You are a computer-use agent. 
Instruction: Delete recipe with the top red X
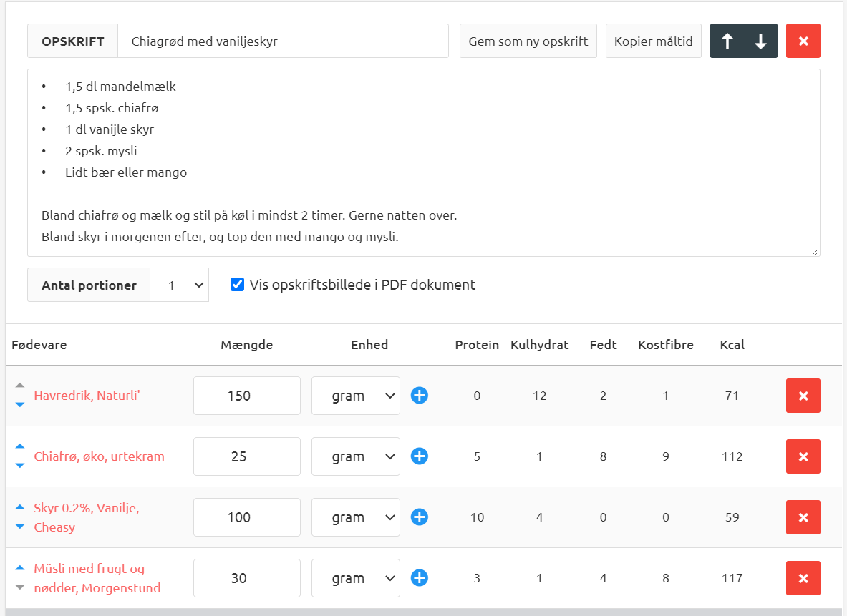pyautogui.click(x=803, y=41)
